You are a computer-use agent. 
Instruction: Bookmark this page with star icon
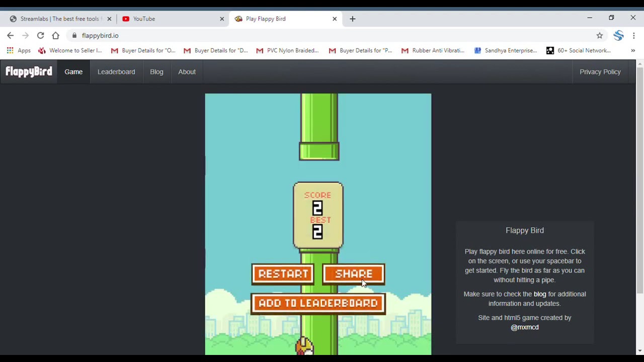coord(599,36)
